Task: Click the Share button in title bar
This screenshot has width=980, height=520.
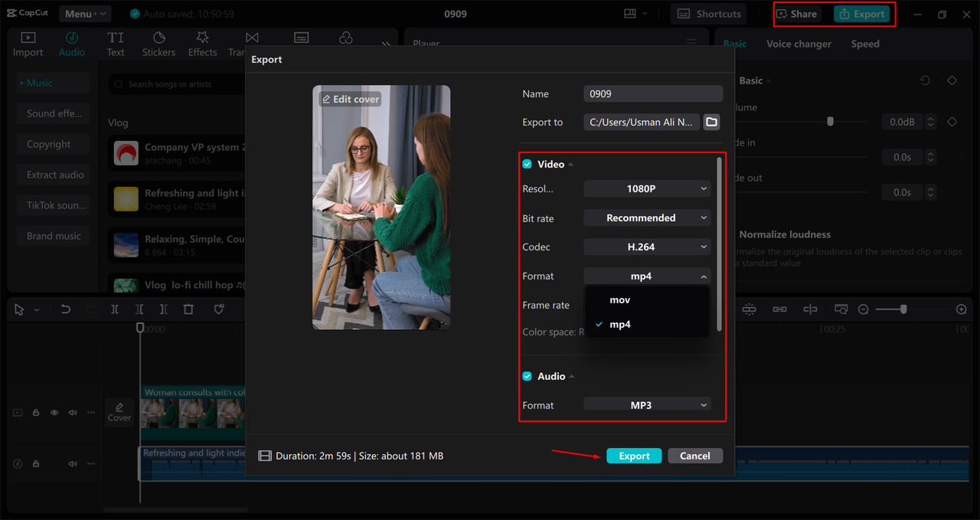Action: tap(797, 14)
